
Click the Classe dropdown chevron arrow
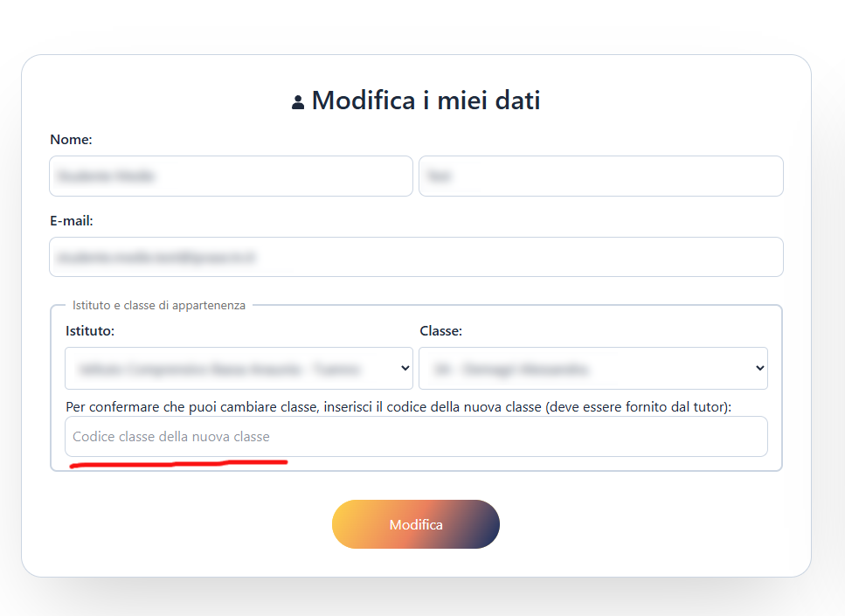[760, 368]
